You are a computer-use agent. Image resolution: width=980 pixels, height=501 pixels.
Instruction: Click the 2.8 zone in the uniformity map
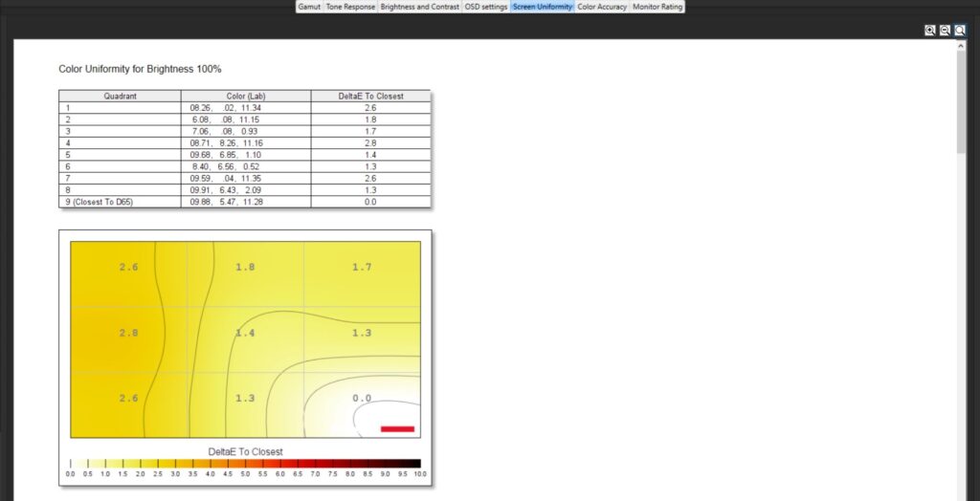(128, 333)
